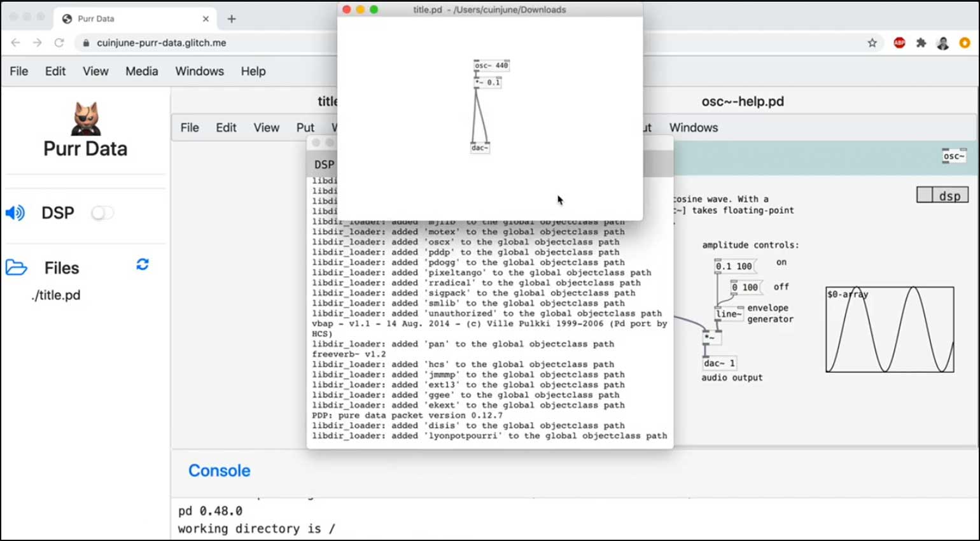This screenshot has width=980, height=541.
Task: Open File menu in patch window
Action: [190, 127]
